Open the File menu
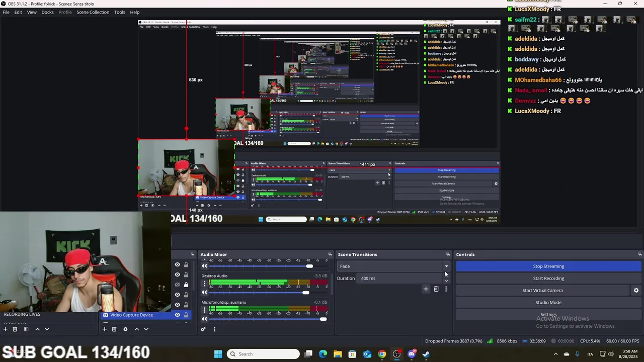This screenshot has width=644, height=362. pyautogui.click(x=6, y=12)
